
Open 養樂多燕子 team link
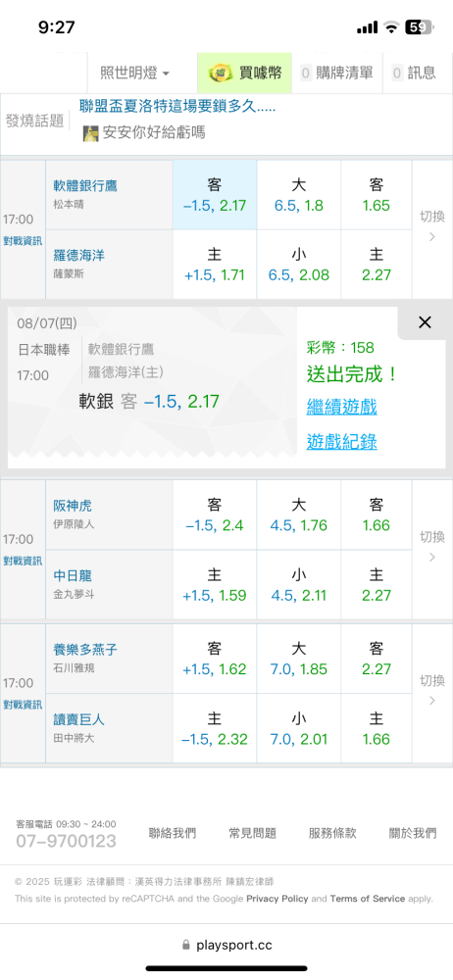tap(85, 650)
